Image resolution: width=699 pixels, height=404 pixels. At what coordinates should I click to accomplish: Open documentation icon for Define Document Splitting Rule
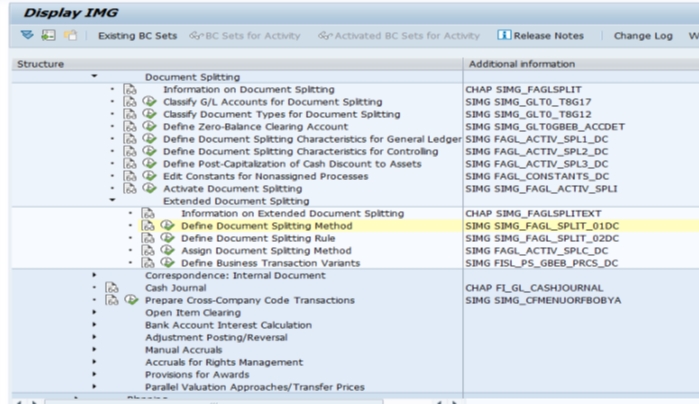pos(148,238)
